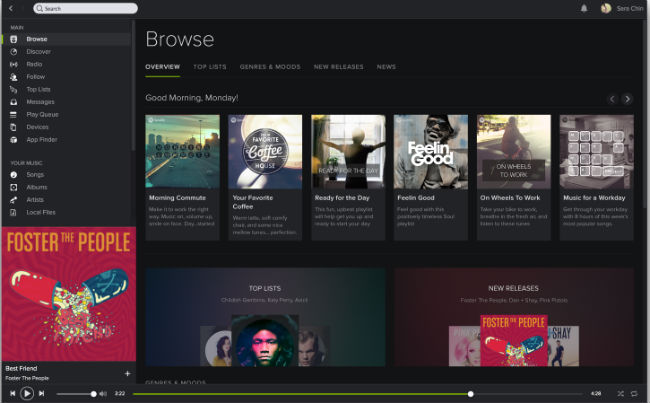Open Music for a Workday cover
The image size is (650, 403).
tap(597, 152)
